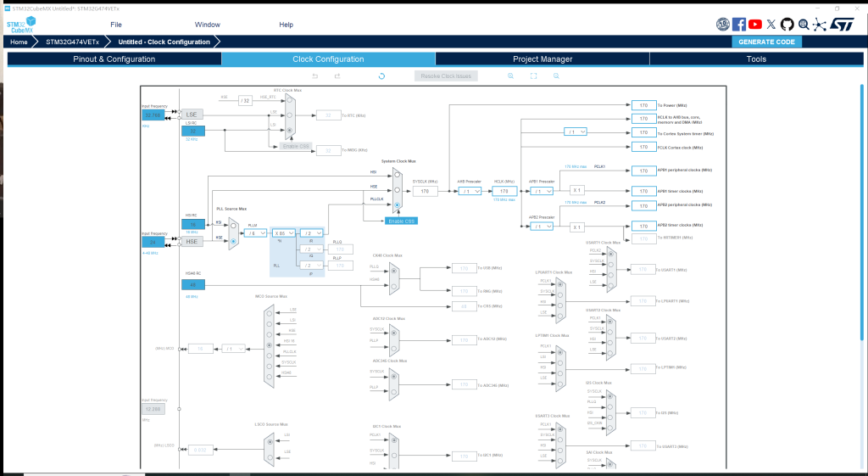The width and height of the screenshot is (868, 476).
Task: Select HSI radio in PLL Source Mux
Action: coord(233,224)
